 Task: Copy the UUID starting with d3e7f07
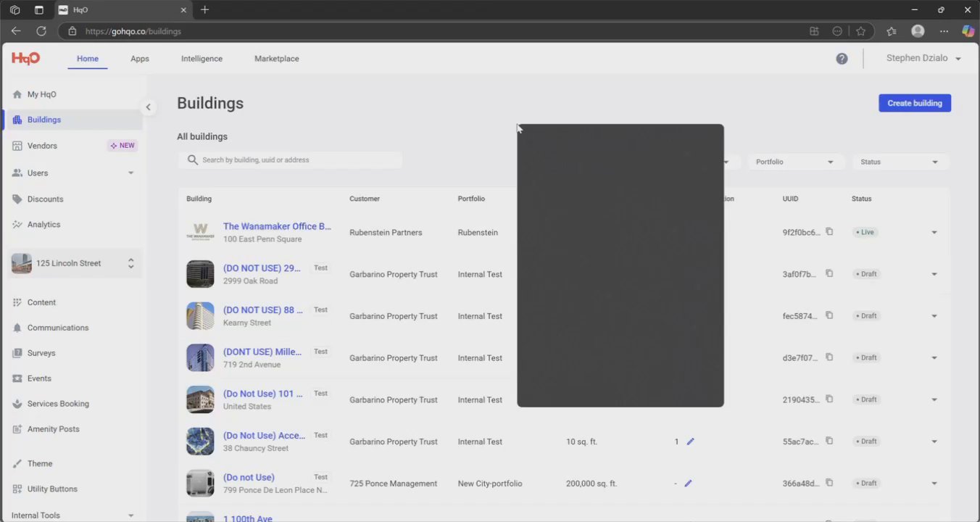click(829, 357)
